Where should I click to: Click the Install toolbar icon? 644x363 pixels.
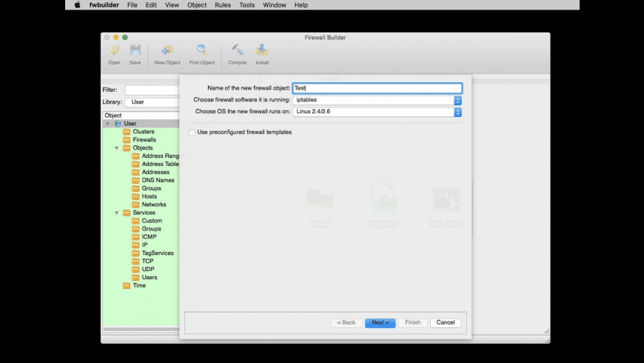tap(262, 50)
